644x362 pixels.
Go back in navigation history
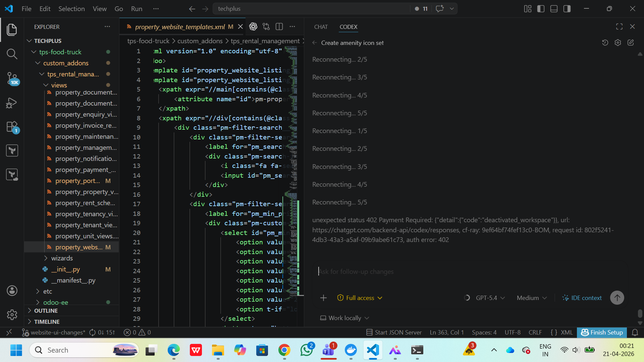(x=192, y=9)
